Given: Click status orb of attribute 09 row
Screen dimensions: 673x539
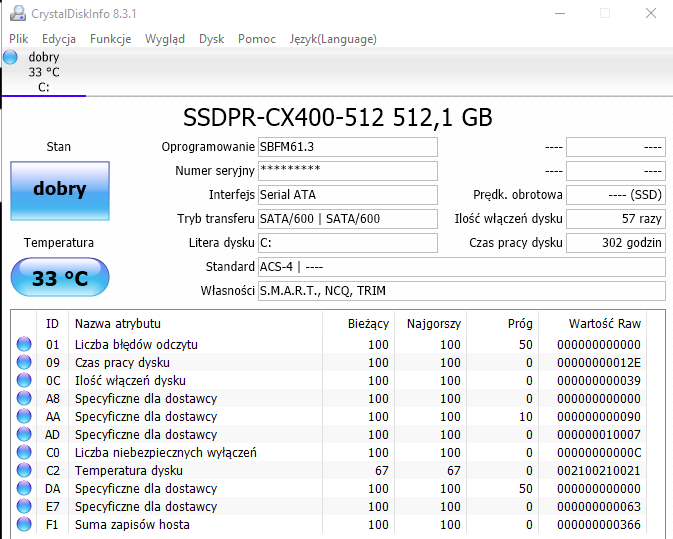Looking at the screenshot, I should pos(24,362).
